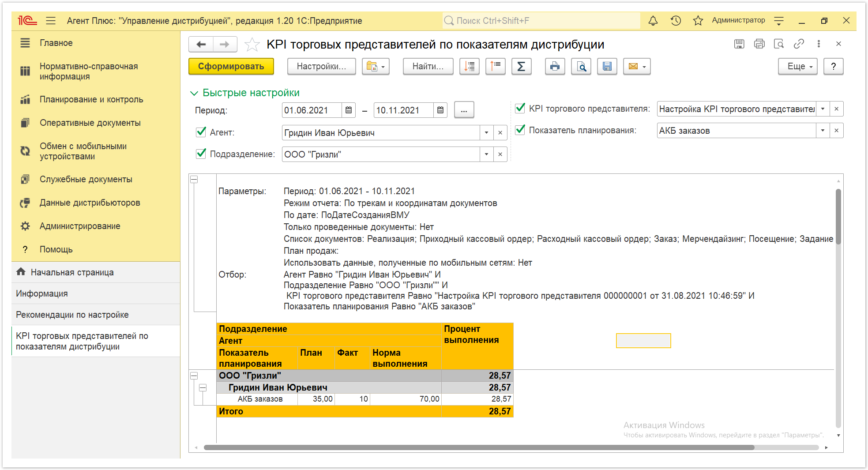Open end date calendar picker
This screenshot has height=470, width=868.
click(440, 110)
